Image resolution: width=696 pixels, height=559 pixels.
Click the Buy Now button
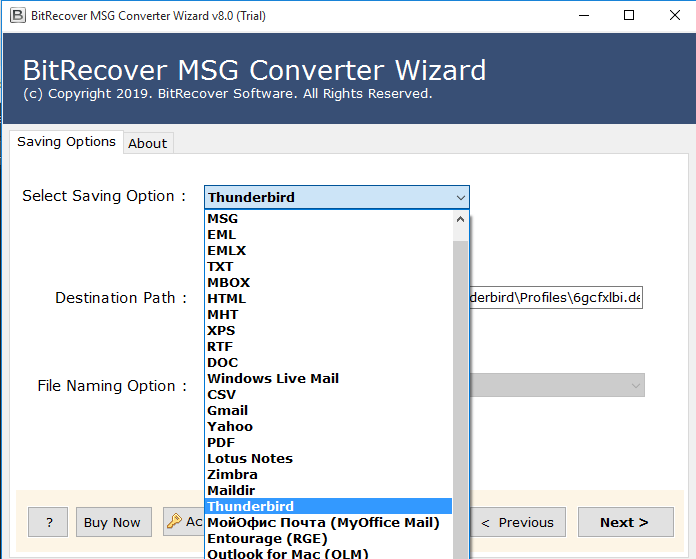click(x=114, y=522)
